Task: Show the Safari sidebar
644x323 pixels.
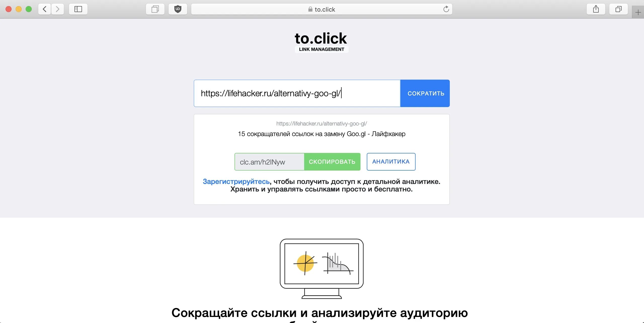Action: (x=78, y=9)
